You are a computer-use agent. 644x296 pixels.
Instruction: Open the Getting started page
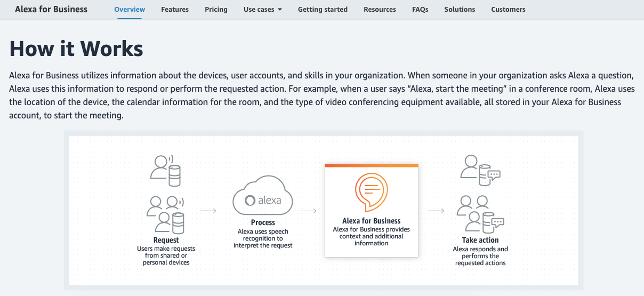[x=323, y=9]
